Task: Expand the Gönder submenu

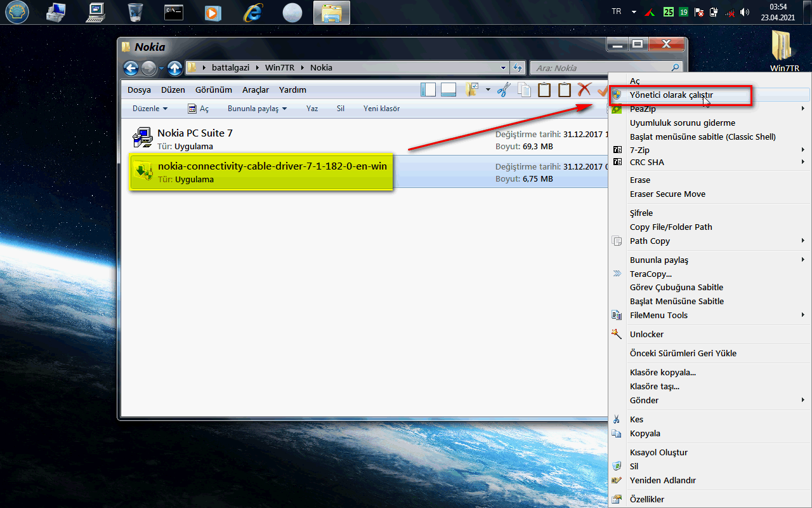Action: pyautogui.click(x=709, y=400)
